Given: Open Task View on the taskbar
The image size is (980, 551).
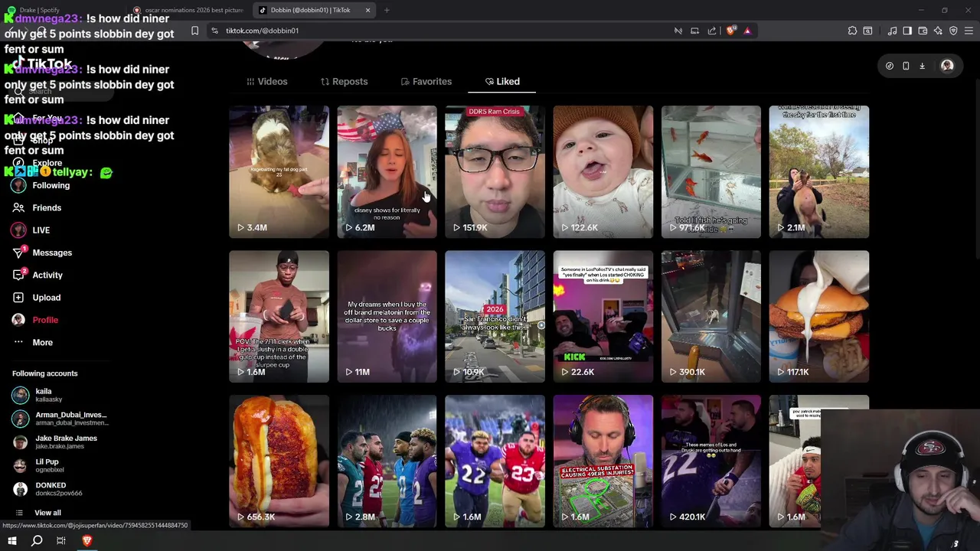Looking at the screenshot, I should pos(61,541).
